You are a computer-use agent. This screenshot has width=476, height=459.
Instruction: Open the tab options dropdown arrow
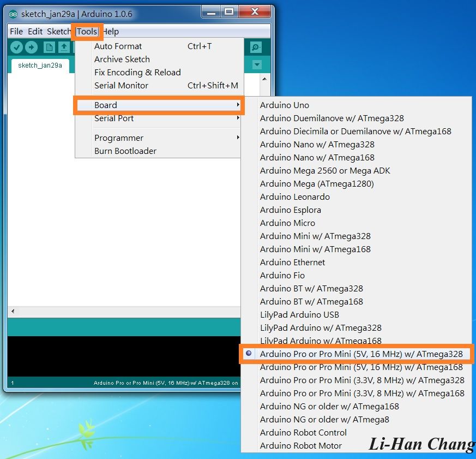pos(257,65)
